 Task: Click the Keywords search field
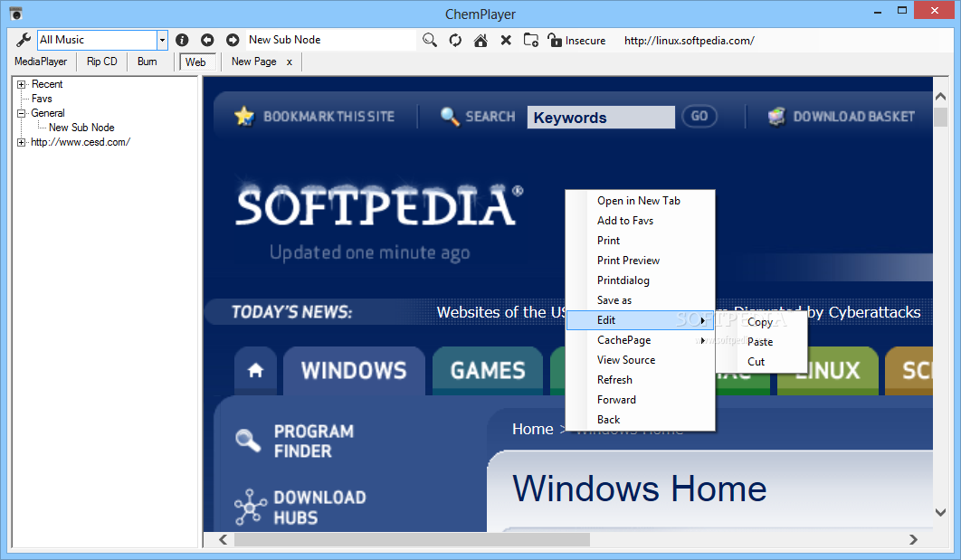(x=601, y=117)
